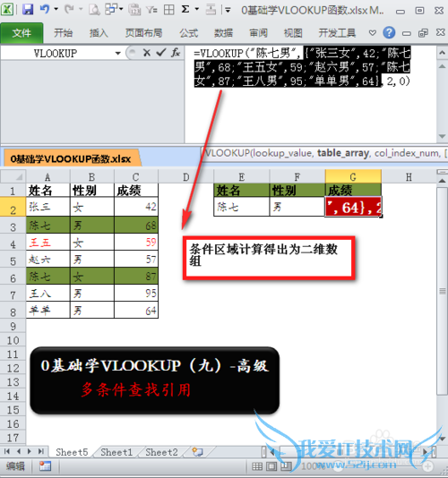
Task: Select cell E2 containing 陈七
Action: point(242,207)
